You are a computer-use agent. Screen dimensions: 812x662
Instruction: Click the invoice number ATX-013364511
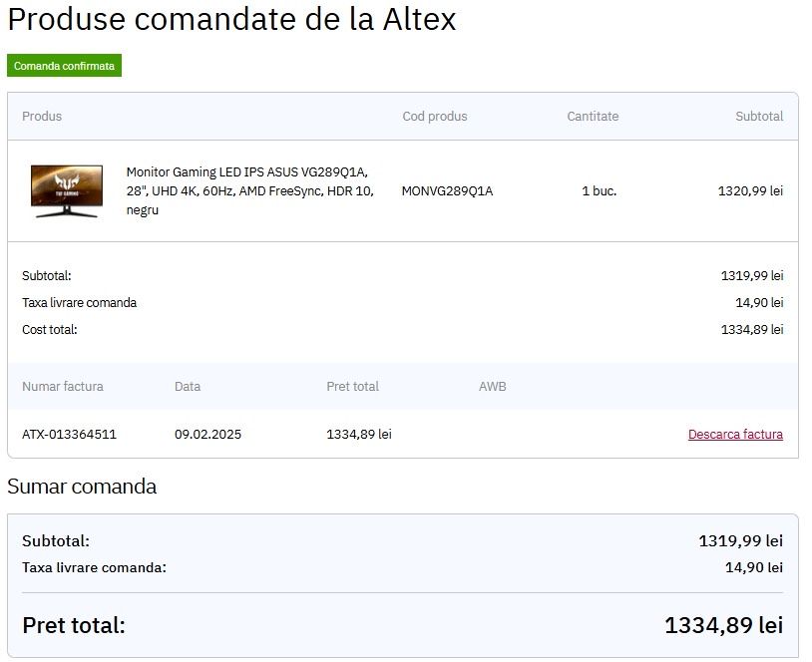click(x=69, y=435)
